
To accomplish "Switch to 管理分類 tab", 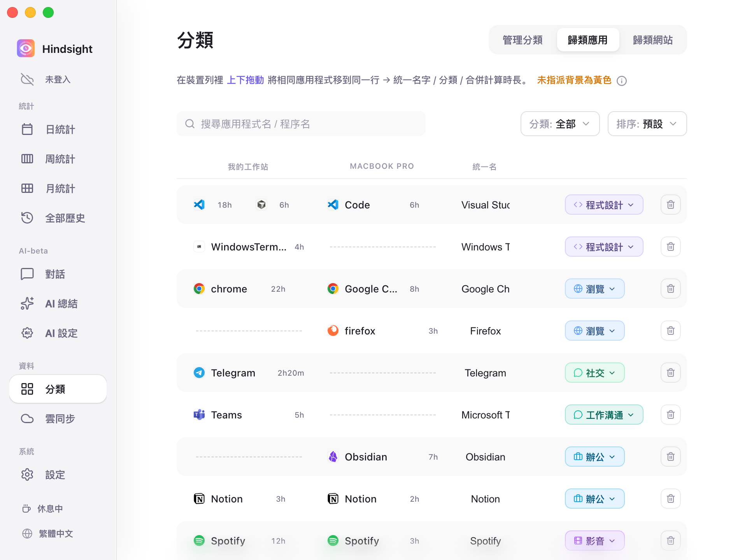I will point(523,40).
